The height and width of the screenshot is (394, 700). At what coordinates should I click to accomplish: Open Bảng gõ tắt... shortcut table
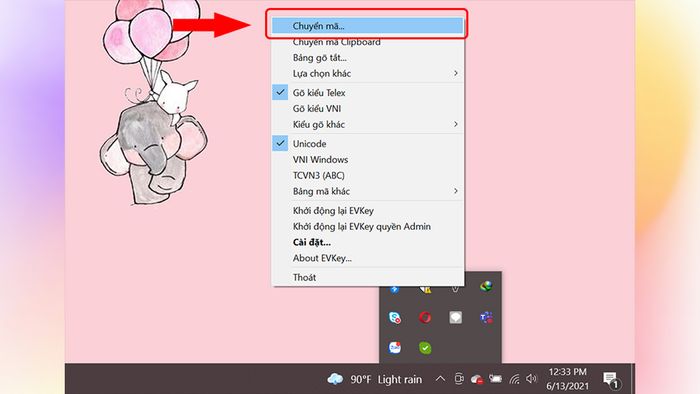click(x=367, y=58)
